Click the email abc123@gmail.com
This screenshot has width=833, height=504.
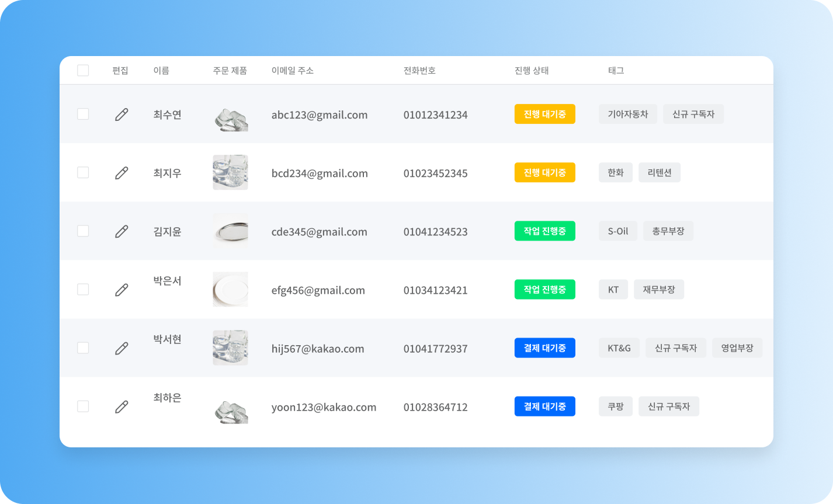pos(318,114)
